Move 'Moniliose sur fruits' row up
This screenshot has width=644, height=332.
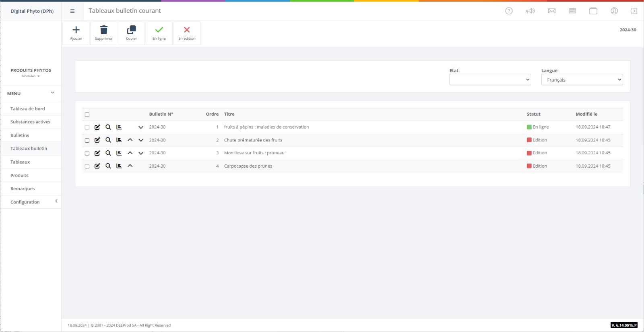(130, 153)
